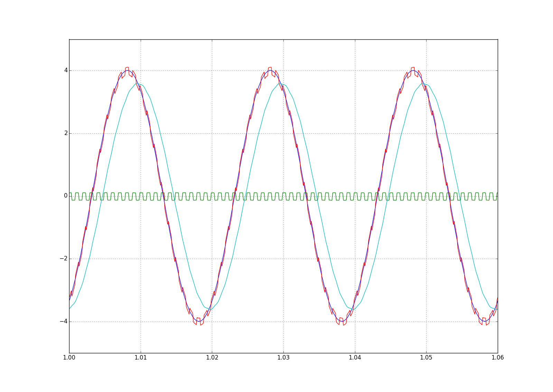The height and width of the screenshot is (392, 553).
Task: Click the x-axis tick label 1.06
Action: [x=498, y=358]
